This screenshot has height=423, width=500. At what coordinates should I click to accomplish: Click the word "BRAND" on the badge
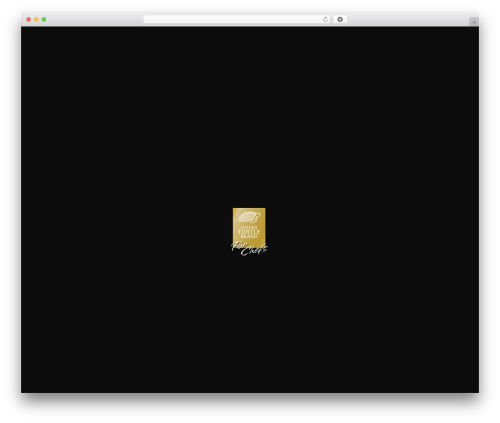249,236
